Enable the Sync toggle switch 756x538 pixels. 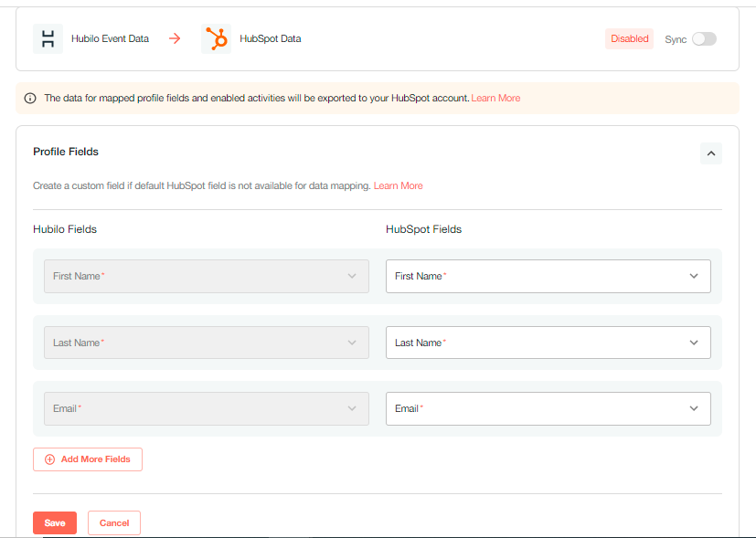[x=705, y=39]
